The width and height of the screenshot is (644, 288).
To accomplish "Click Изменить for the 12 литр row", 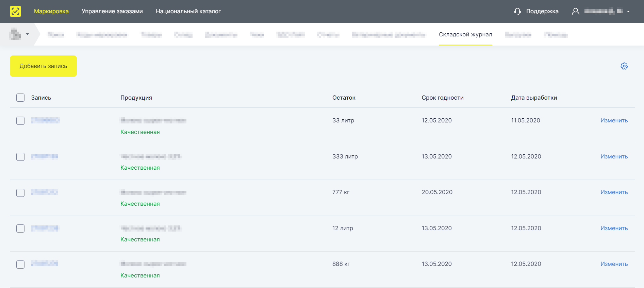I will 614,228.
